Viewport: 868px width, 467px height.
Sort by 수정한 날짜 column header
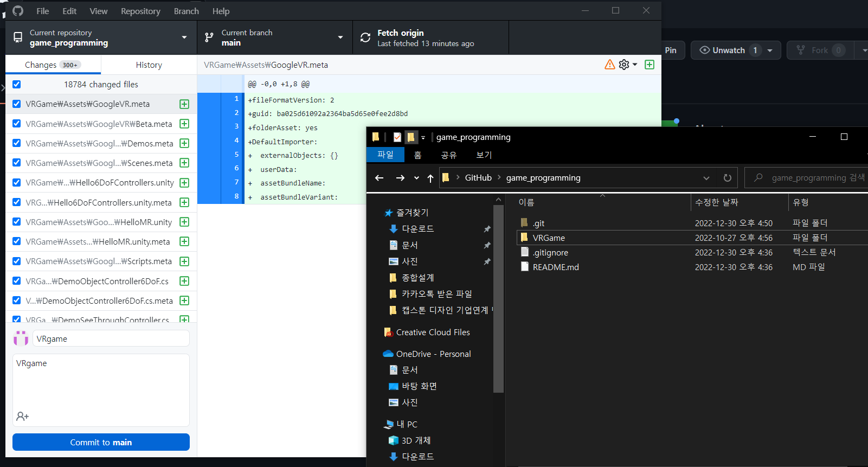coord(717,202)
